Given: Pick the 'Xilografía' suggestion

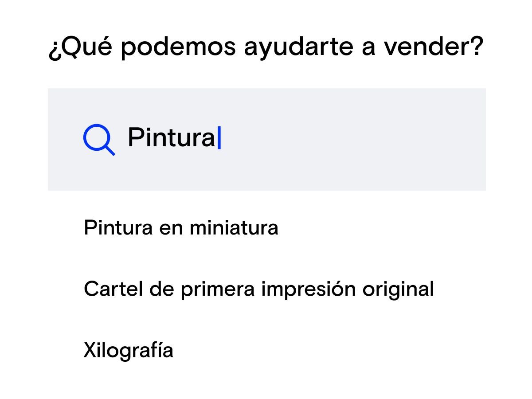Looking at the screenshot, I should click(128, 351).
